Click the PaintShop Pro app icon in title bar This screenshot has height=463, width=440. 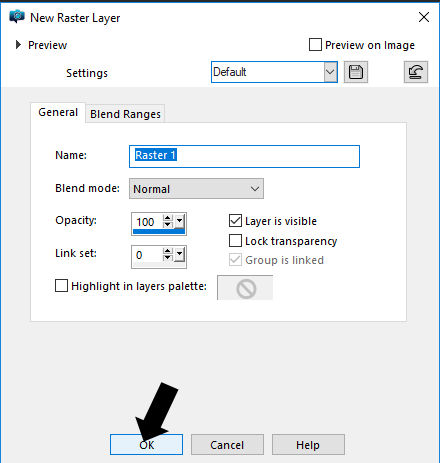17,17
